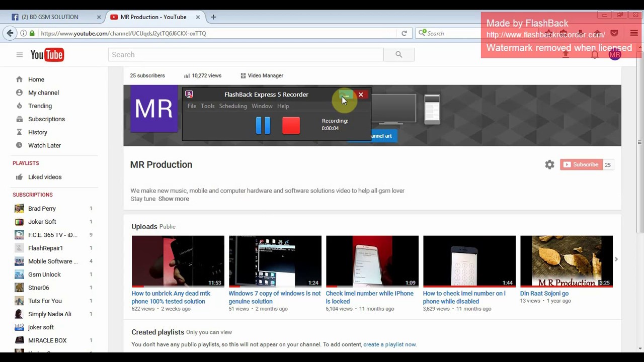Open the Help menu in FlashBack Recorder

(283, 106)
